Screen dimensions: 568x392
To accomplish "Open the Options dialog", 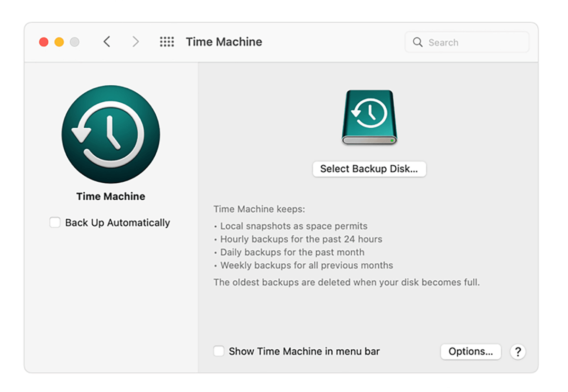I will point(470,352).
